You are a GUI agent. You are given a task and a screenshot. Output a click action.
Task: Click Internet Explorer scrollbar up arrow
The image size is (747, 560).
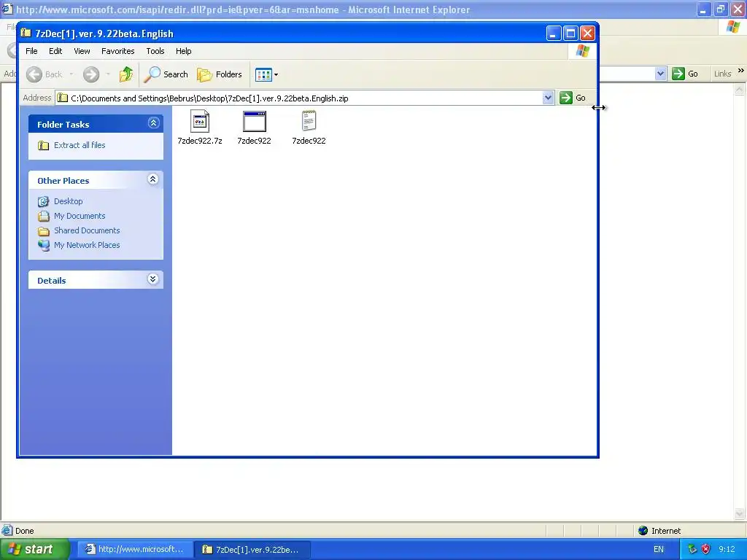click(x=740, y=89)
